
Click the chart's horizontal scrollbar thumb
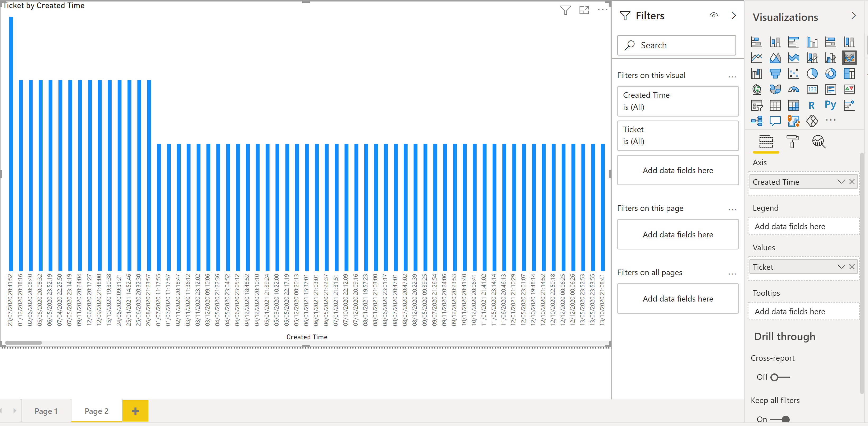[x=24, y=342]
